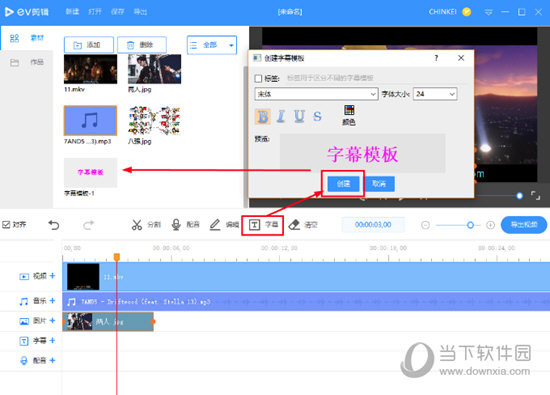
Task: Open the font size 24 dropdown
Action: (x=435, y=94)
